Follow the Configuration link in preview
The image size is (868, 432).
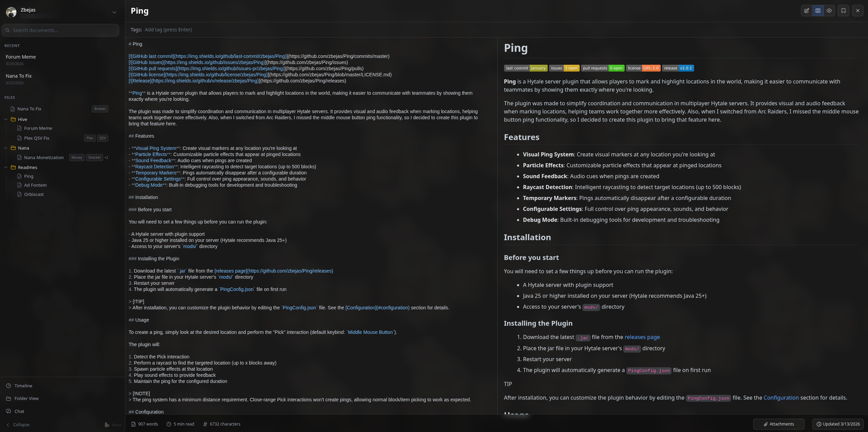(x=781, y=398)
